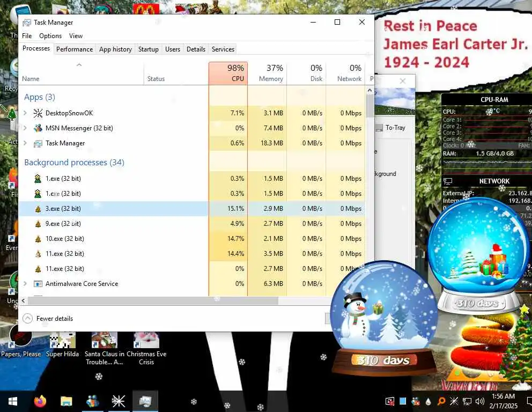Click the DesktopSnowOK snowflake process icon
Viewport: 532px width, 412px height.
[x=38, y=113]
